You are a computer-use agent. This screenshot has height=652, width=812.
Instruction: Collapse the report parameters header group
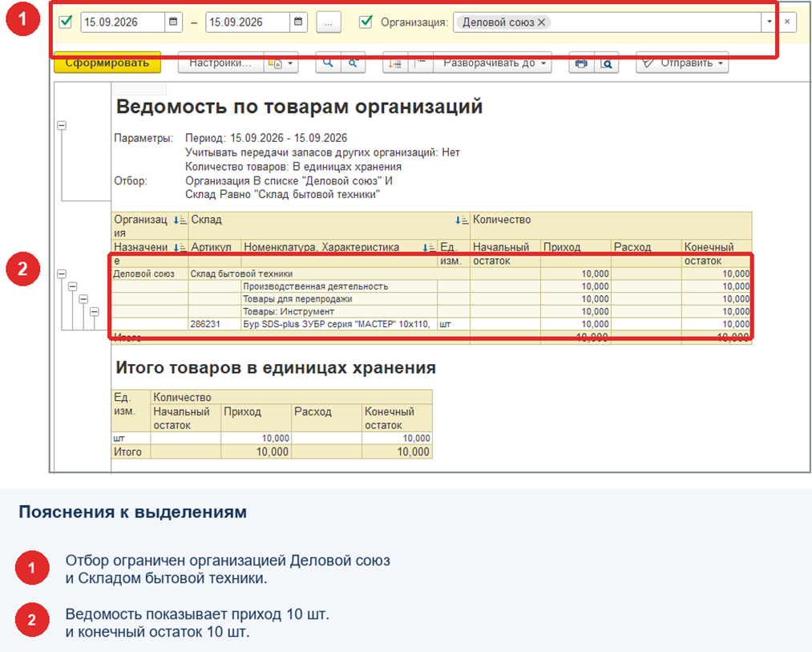click(x=62, y=125)
